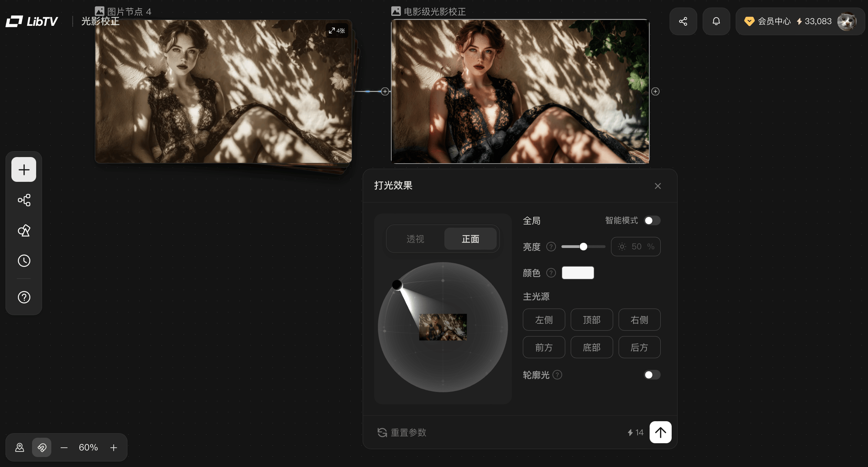Select 顶部 main light source
This screenshot has height=467, width=868.
[592, 320]
